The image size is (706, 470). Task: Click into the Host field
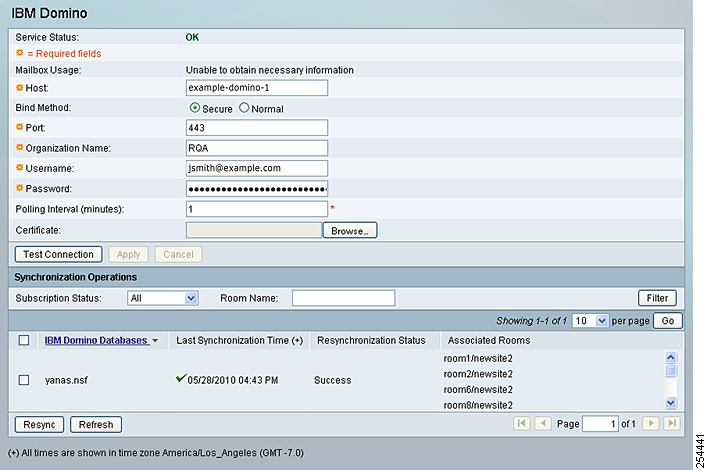[257, 88]
